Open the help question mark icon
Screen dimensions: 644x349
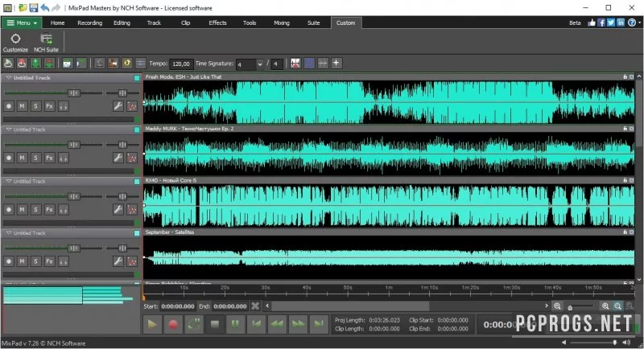click(x=632, y=23)
